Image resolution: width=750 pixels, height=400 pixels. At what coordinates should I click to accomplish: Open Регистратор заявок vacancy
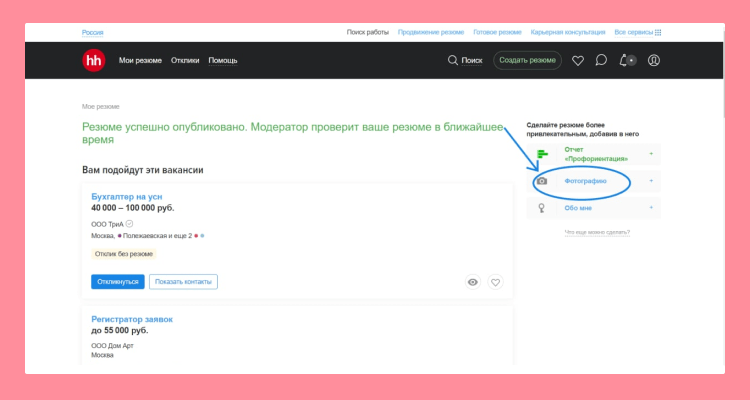point(132,319)
